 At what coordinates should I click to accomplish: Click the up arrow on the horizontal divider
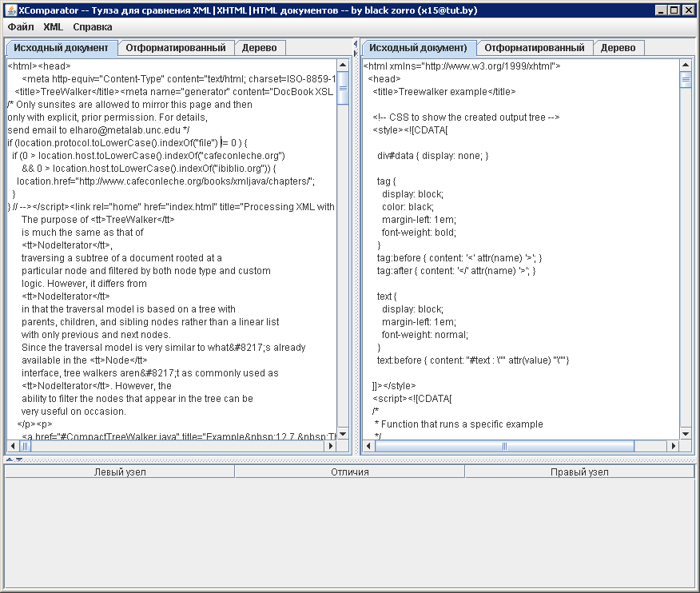[9, 460]
